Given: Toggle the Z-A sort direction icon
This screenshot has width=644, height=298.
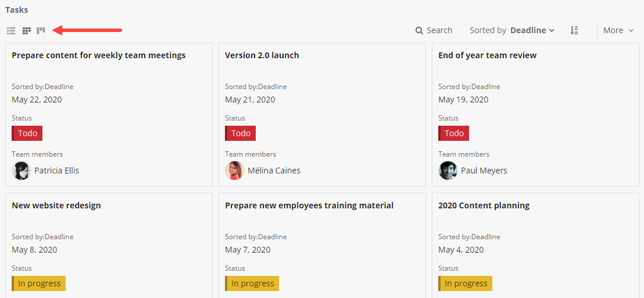Looking at the screenshot, I should click(x=574, y=30).
